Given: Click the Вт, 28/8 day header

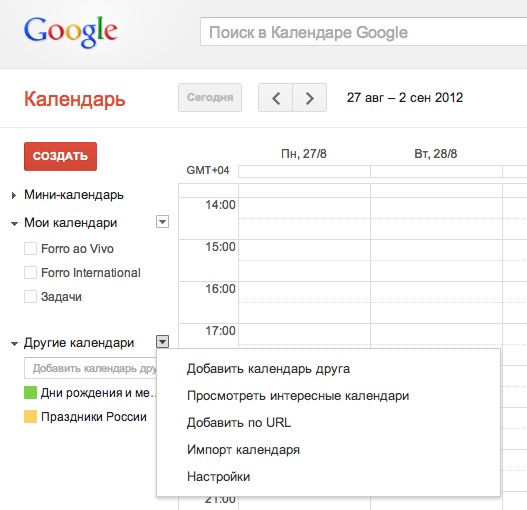Looking at the screenshot, I should [436, 154].
